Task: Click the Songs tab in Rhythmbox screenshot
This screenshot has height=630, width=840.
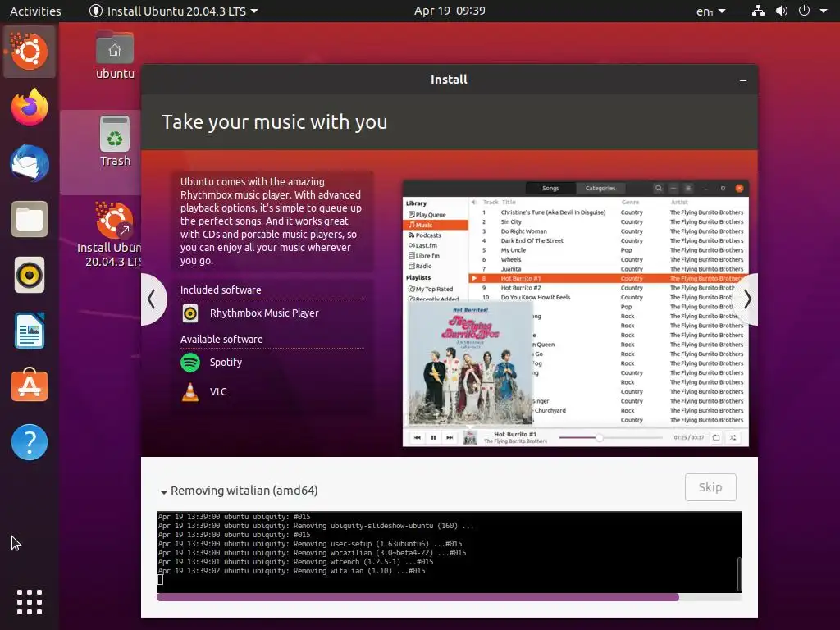Action: 550,188
